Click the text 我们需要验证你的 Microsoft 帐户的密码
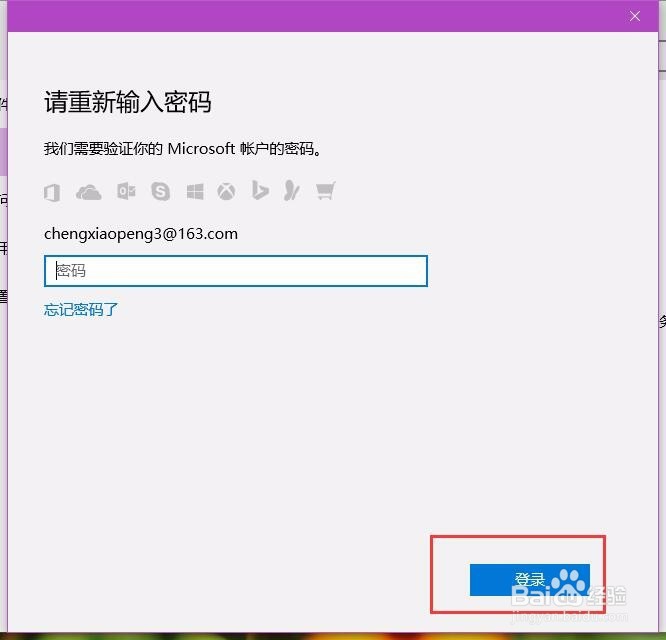666x640 pixels. click(182, 149)
